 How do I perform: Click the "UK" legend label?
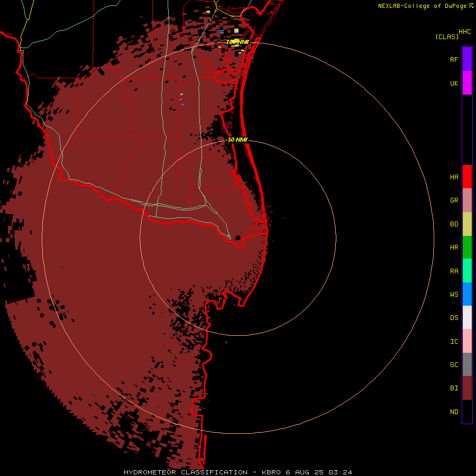tap(454, 84)
